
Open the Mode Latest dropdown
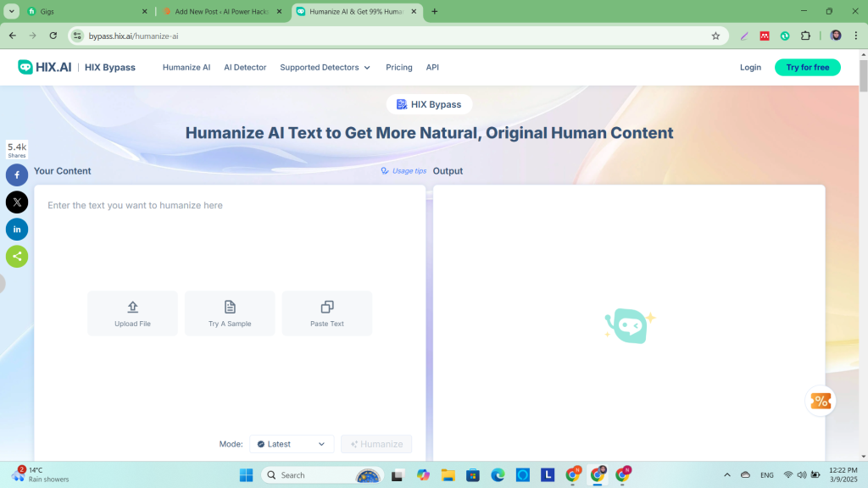[x=292, y=444]
